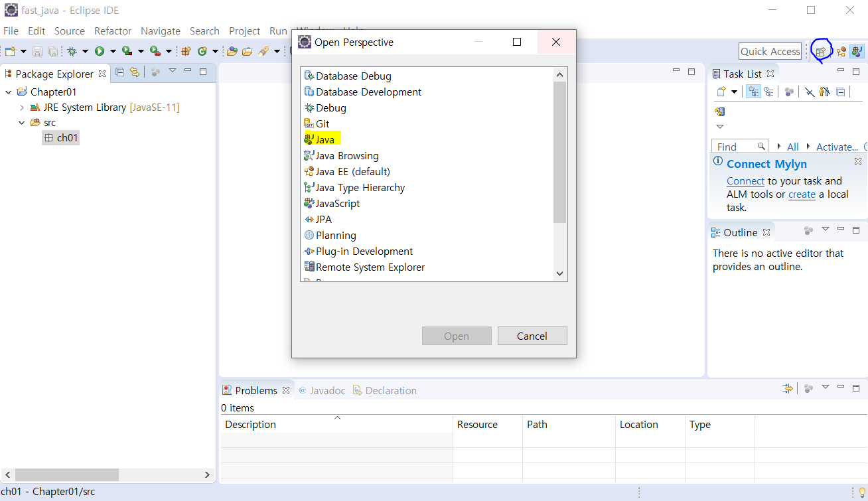The image size is (868, 501).
Task: Click the Connect link in Mylyn panel
Action: point(745,181)
